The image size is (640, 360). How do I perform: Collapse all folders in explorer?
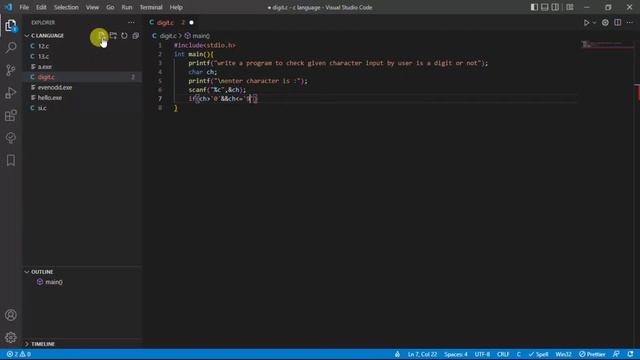pos(136,36)
